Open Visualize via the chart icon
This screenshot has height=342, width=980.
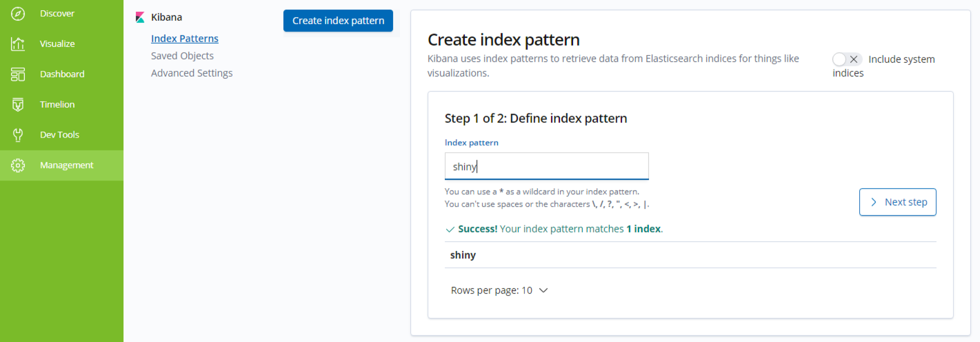click(x=18, y=44)
